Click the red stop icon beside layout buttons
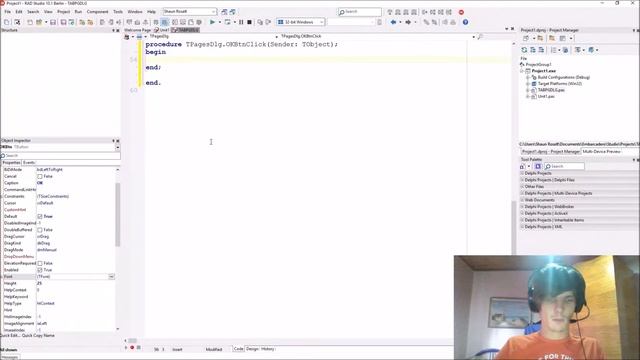The image size is (640, 360). (461, 12)
